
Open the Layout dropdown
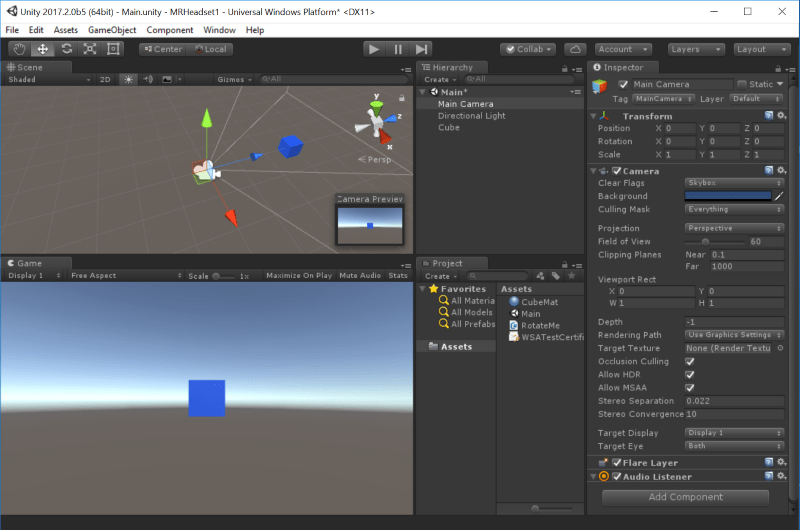[762, 49]
